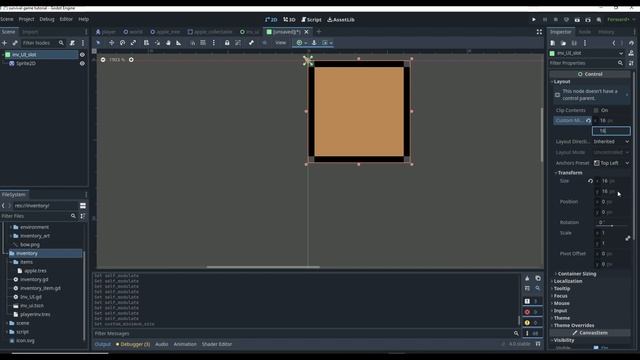The image size is (640, 360).
Task: Enable the Clip Contents On checkbox
Action: (x=596, y=110)
